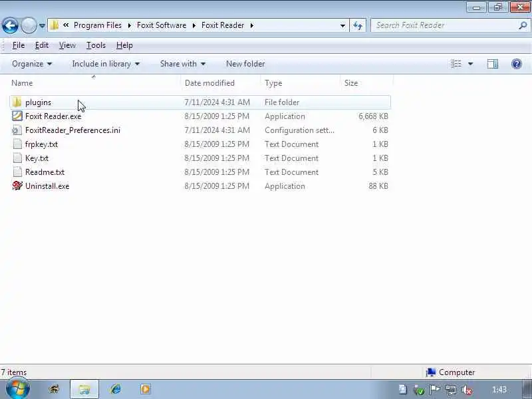Viewport: 532px width, 399px height.
Task: Select Foxit Reader breadcrumb
Action: (x=223, y=25)
